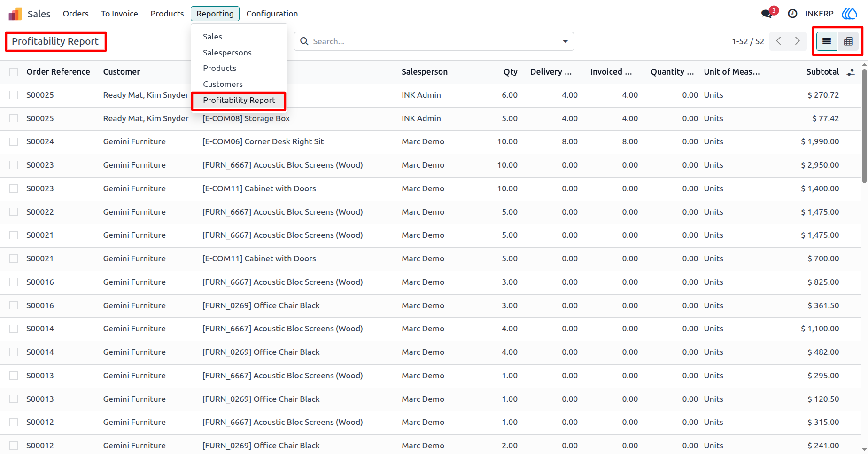The height and width of the screenshot is (454, 868).
Task: Go to next page of records
Action: click(798, 41)
